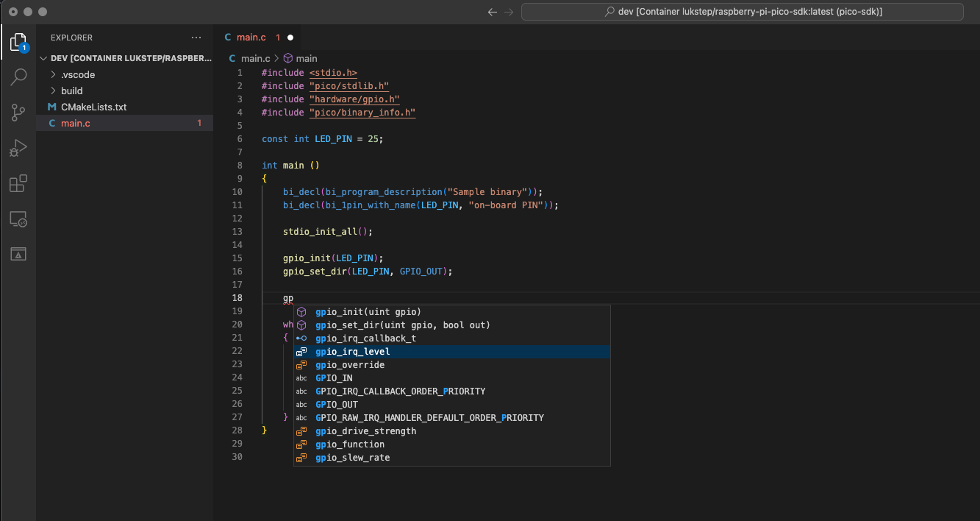Open the Extensions view icon
The image size is (980, 521).
18,183
